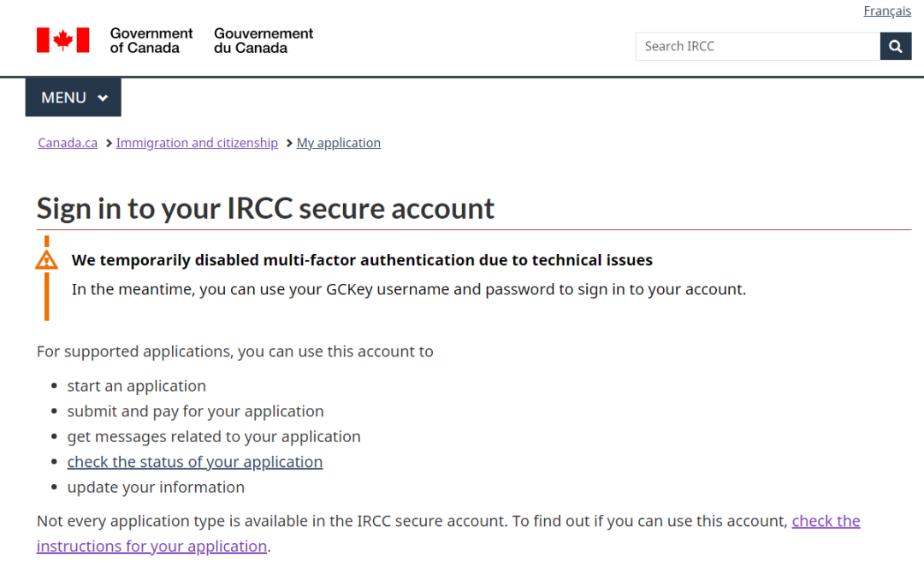Click the orange warning triangle icon
Image resolution: width=924 pixels, height=567 pixels.
tap(46, 260)
